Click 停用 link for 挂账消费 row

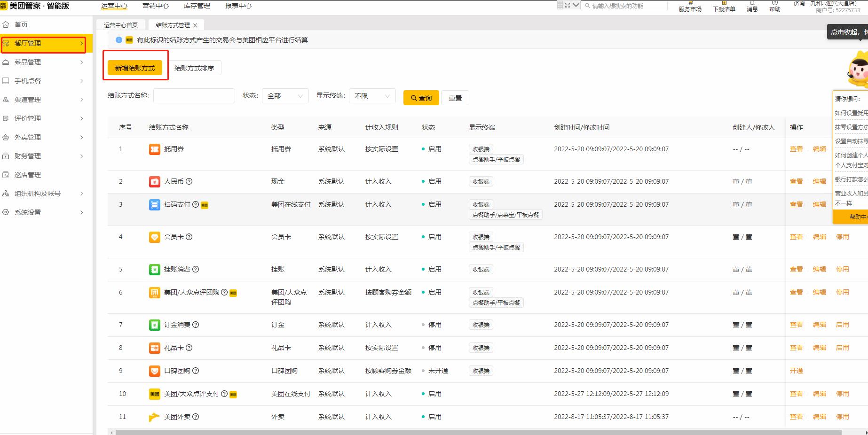tap(842, 269)
